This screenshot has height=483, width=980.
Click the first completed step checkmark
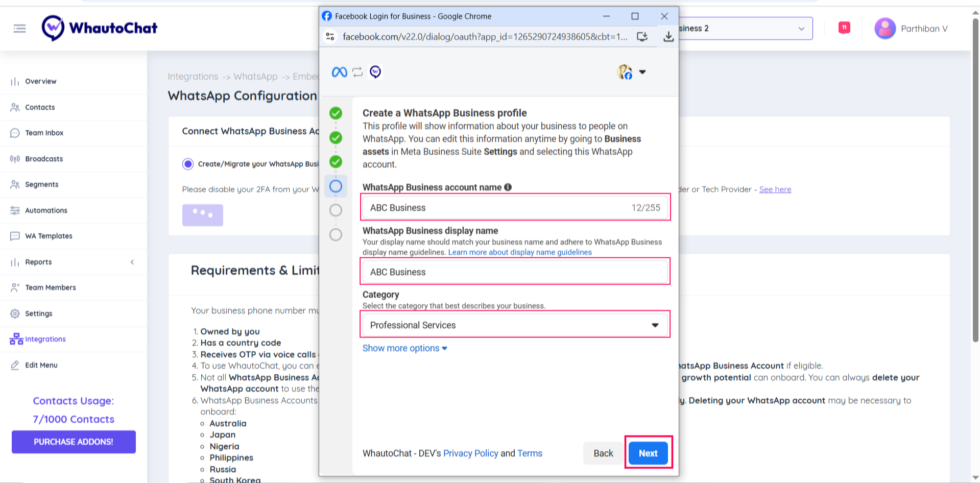pyautogui.click(x=336, y=113)
